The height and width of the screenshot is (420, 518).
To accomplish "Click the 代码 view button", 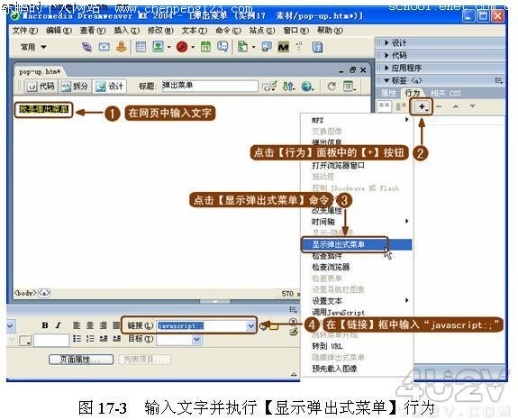I will click(x=41, y=87).
